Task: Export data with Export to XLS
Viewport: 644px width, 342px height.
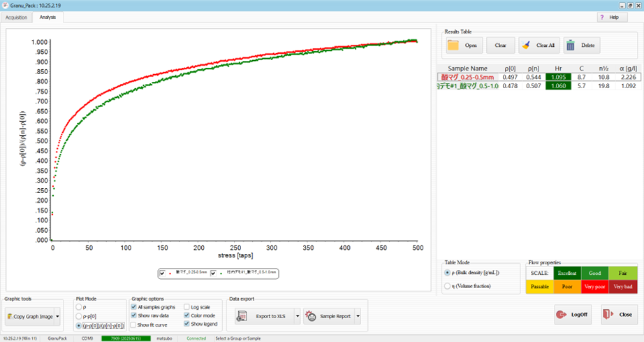Action: click(x=262, y=316)
